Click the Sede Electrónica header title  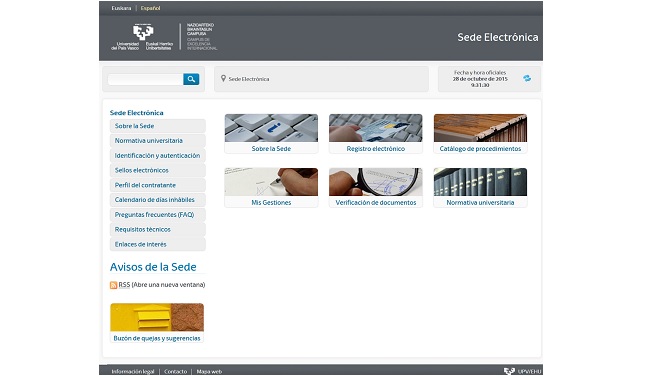click(498, 37)
